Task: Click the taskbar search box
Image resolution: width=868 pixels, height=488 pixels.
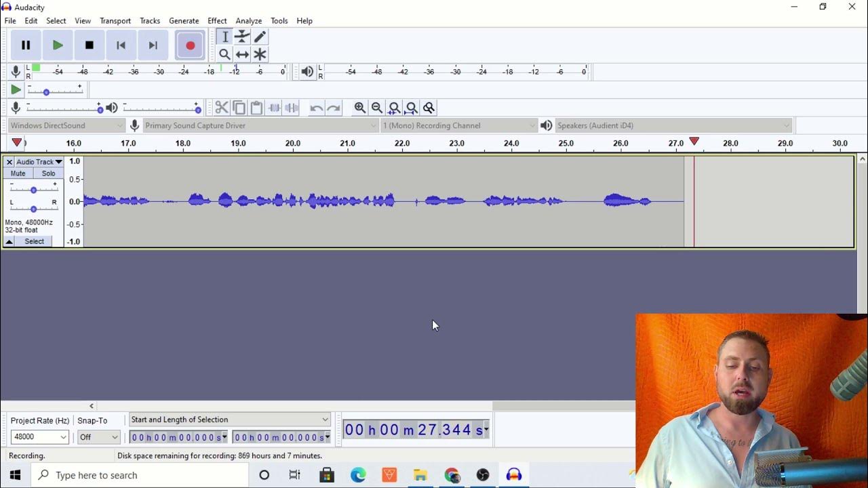Action: tap(140, 475)
